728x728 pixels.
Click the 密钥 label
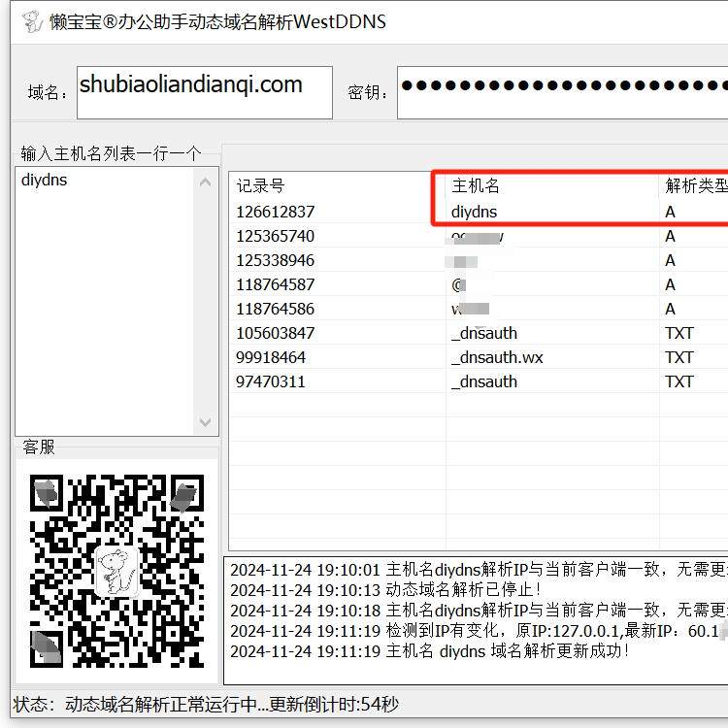(367, 93)
